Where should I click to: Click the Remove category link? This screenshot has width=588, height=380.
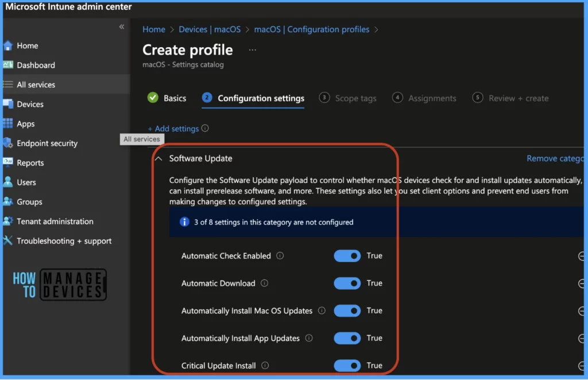tap(555, 159)
